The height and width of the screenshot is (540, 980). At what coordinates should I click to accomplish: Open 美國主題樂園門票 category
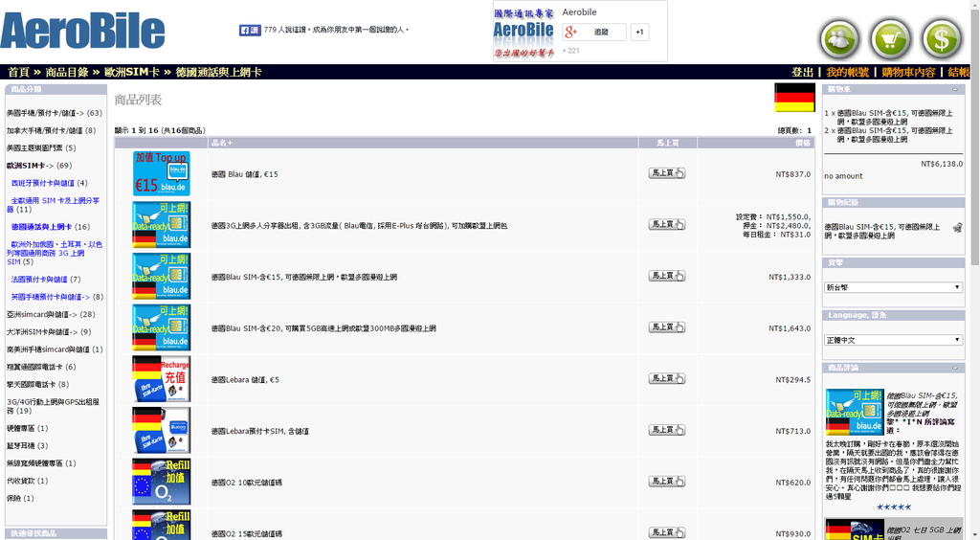coord(34,148)
